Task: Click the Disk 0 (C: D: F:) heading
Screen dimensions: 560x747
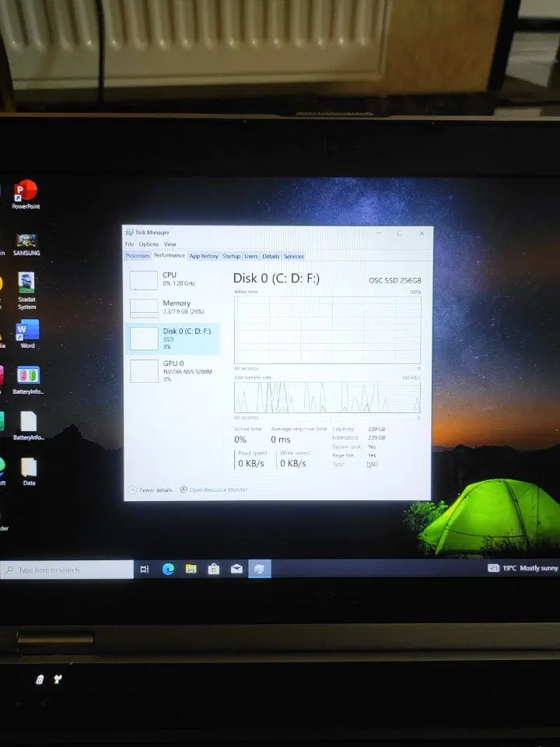Action: [276, 279]
